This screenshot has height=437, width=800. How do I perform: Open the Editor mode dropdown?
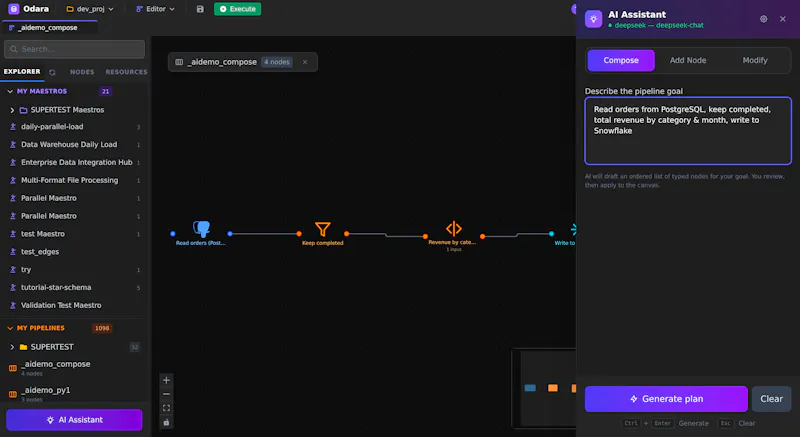[156, 9]
